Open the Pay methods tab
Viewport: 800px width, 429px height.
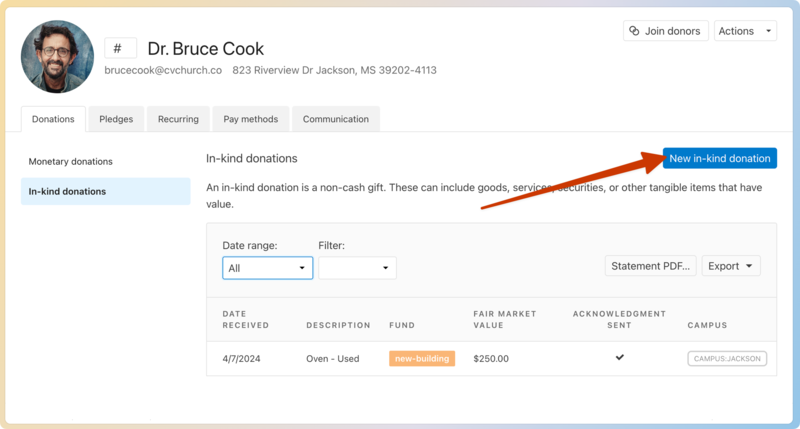(x=250, y=119)
